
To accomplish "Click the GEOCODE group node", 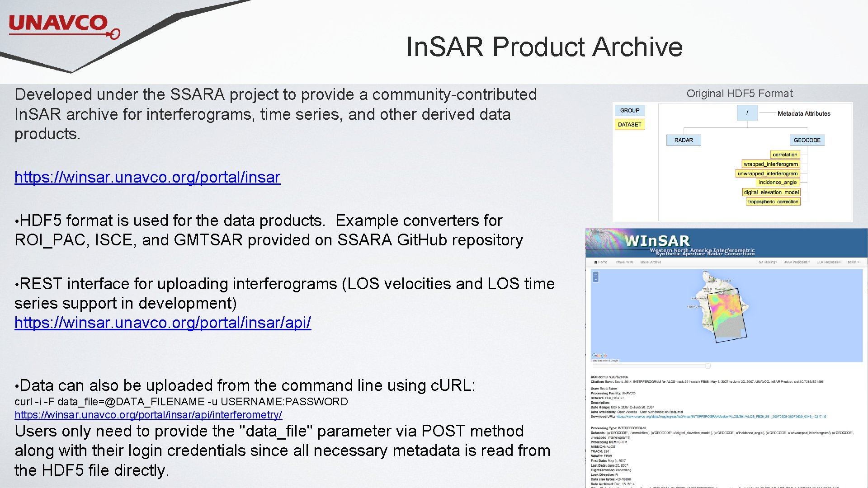I will pyautogui.click(x=807, y=140).
